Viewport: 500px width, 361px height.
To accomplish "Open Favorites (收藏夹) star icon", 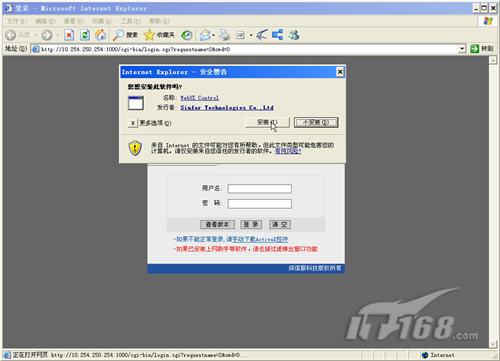I will tap(149, 35).
